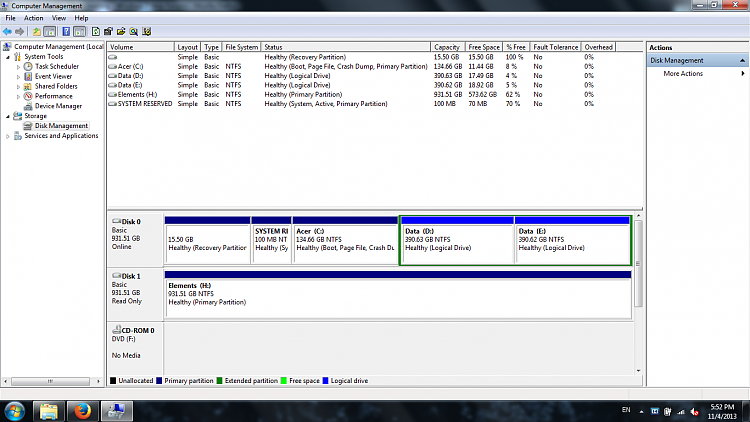Click More Actions in Actions pane
Viewport: 750px width, 422px height.
683,74
